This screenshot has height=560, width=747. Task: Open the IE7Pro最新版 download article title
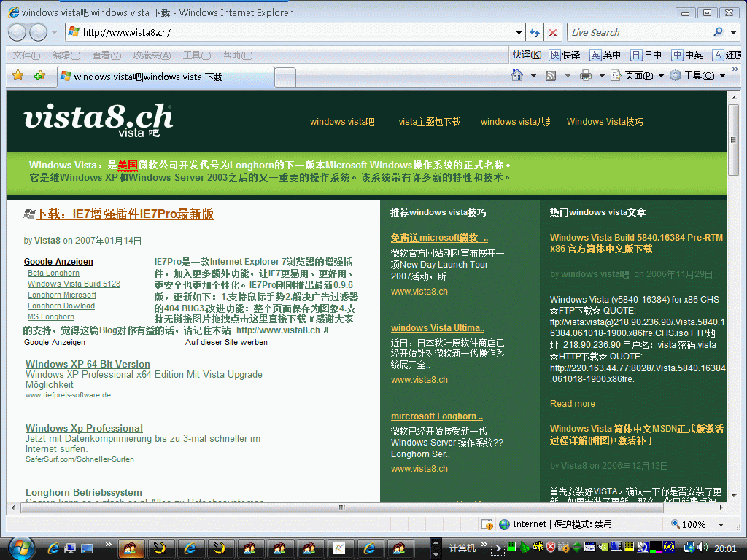coord(125,214)
